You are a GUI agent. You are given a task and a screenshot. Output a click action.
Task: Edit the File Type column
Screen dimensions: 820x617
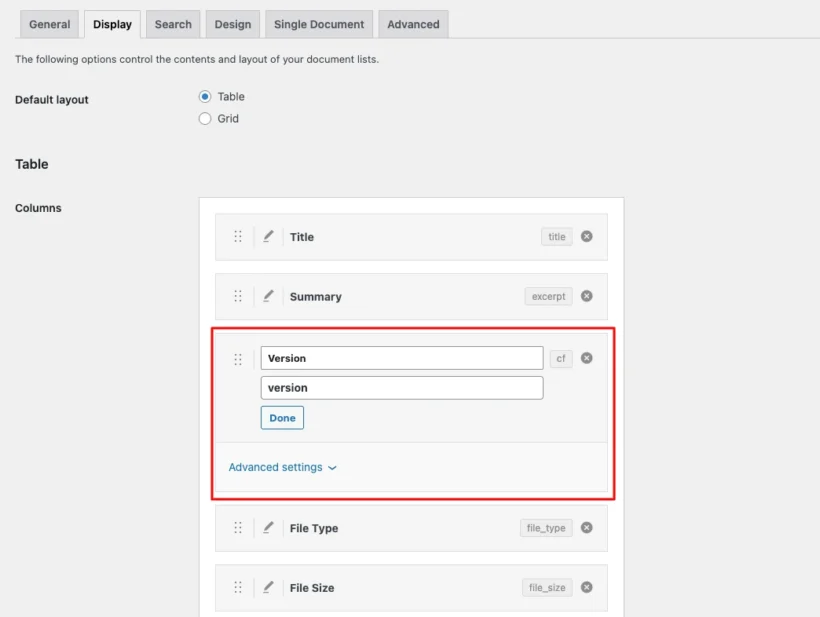pyautogui.click(x=268, y=528)
